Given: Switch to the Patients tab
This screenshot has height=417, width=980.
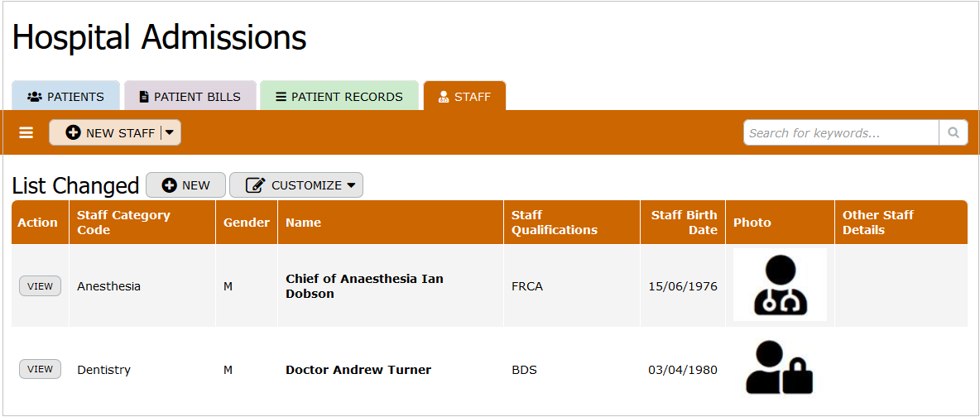Looking at the screenshot, I should click(x=66, y=97).
